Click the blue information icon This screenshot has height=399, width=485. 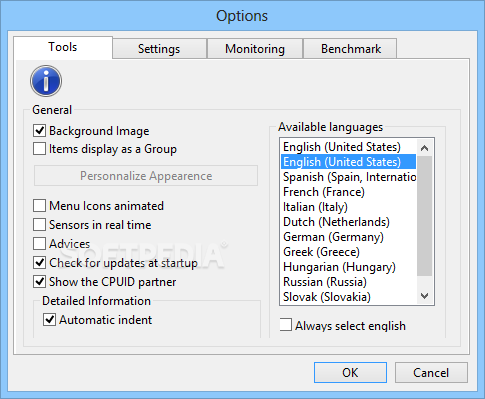pos(46,81)
